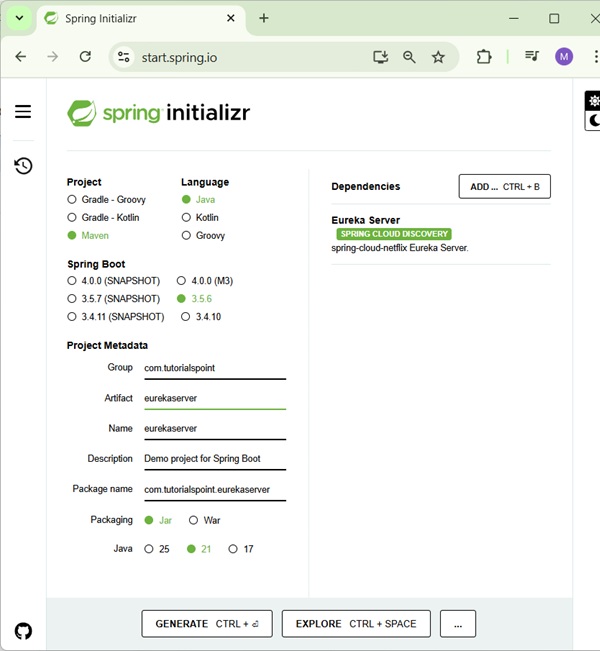
Task: Select Java language
Action: click(198, 200)
